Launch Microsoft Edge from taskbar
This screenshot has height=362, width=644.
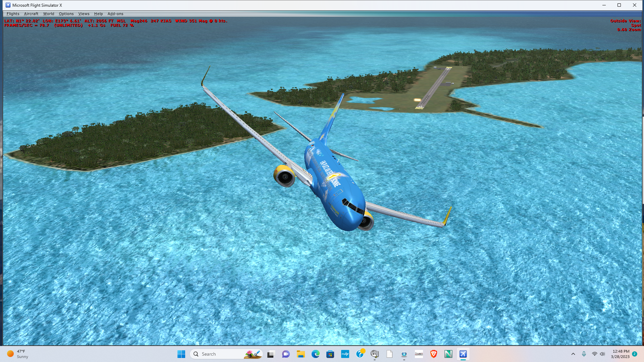[x=315, y=354]
